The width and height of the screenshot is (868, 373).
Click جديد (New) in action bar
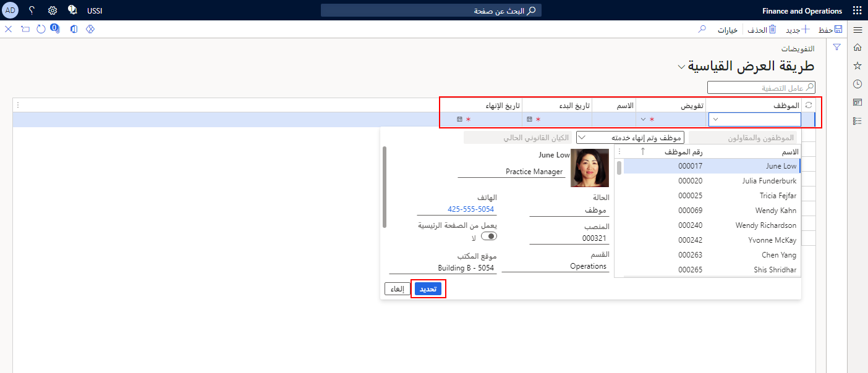point(797,30)
